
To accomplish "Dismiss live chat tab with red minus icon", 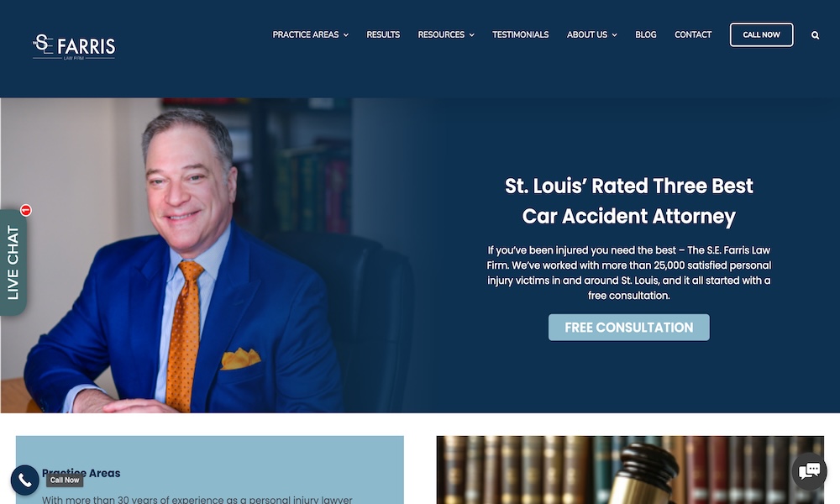I will pos(26,211).
